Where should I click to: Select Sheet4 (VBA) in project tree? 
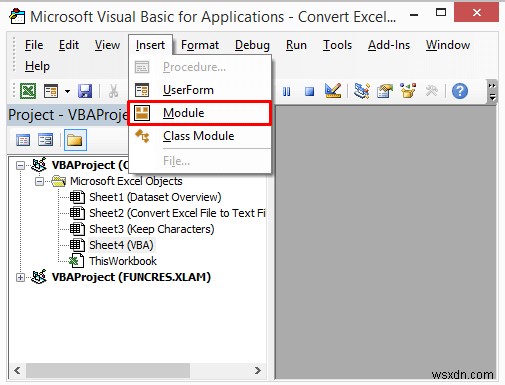[x=121, y=245]
